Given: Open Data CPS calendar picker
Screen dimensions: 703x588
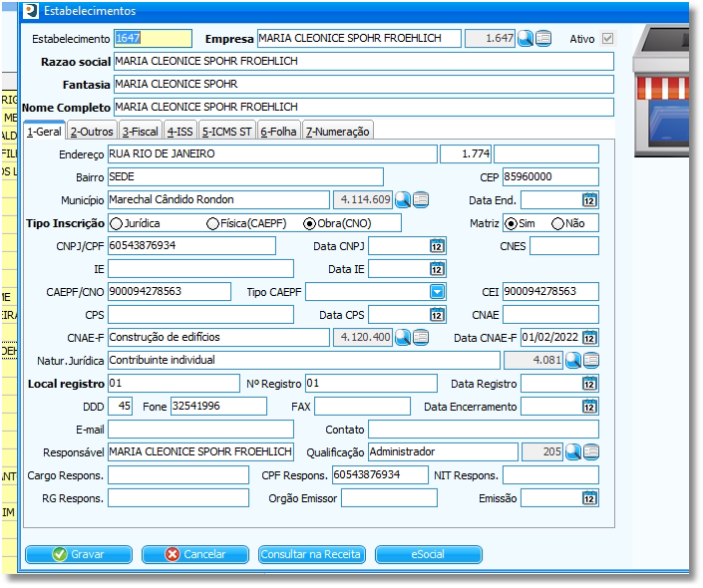Looking at the screenshot, I should pyautogui.click(x=437, y=315).
